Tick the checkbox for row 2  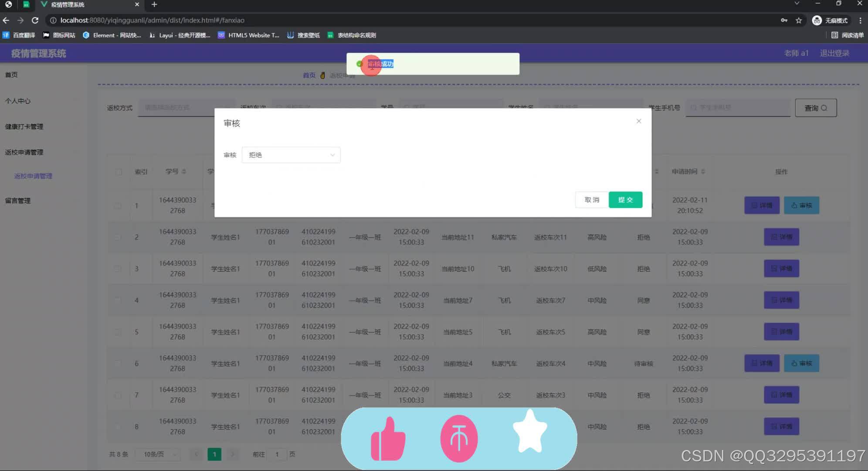click(118, 237)
